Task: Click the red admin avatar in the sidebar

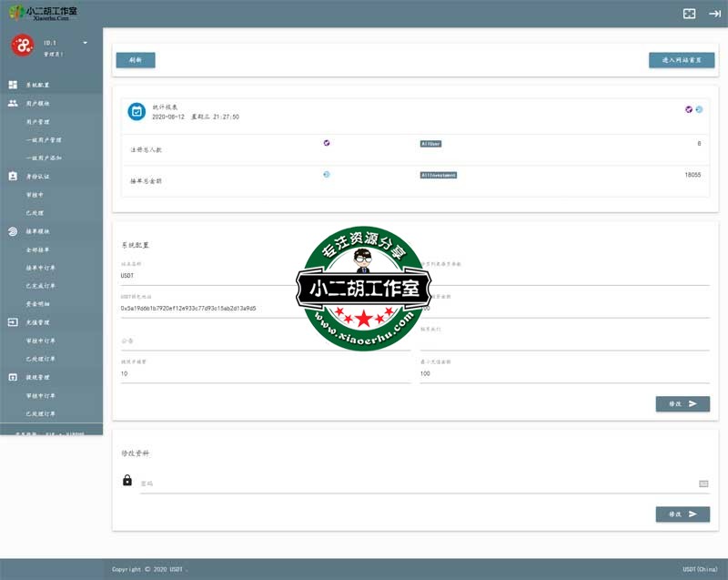Action: point(23,46)
